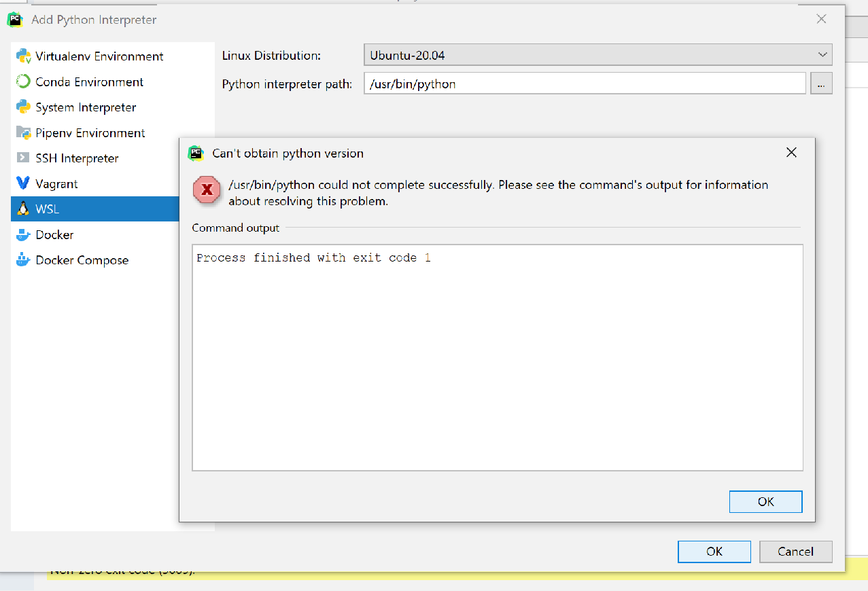Click the WSL penguin icon
Screen dimensions: 868x591
tap(24, 209)
